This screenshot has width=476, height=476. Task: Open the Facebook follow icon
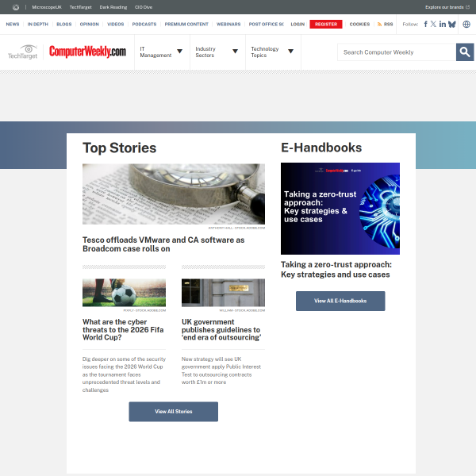click(x=425, y=24)
